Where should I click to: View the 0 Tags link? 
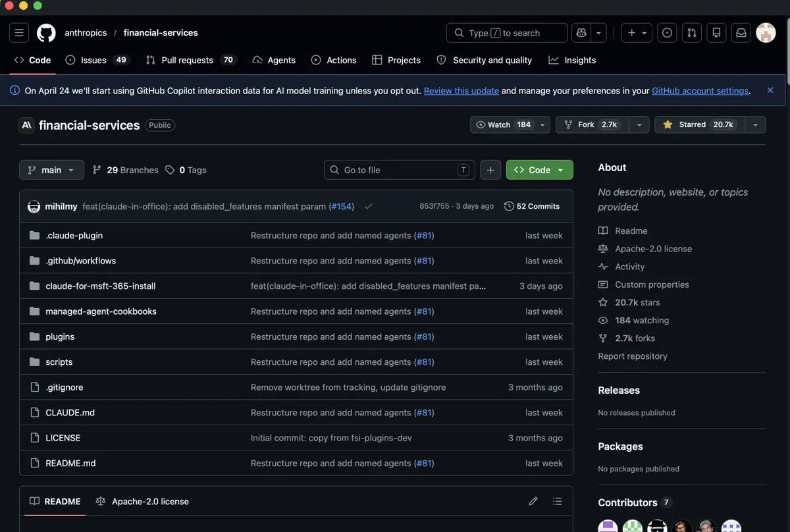tap(186, 170)
